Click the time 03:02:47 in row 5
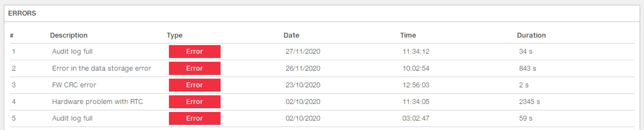Image resolution: width=644 pixels, height=130 pixels. (x=416, y=118)
